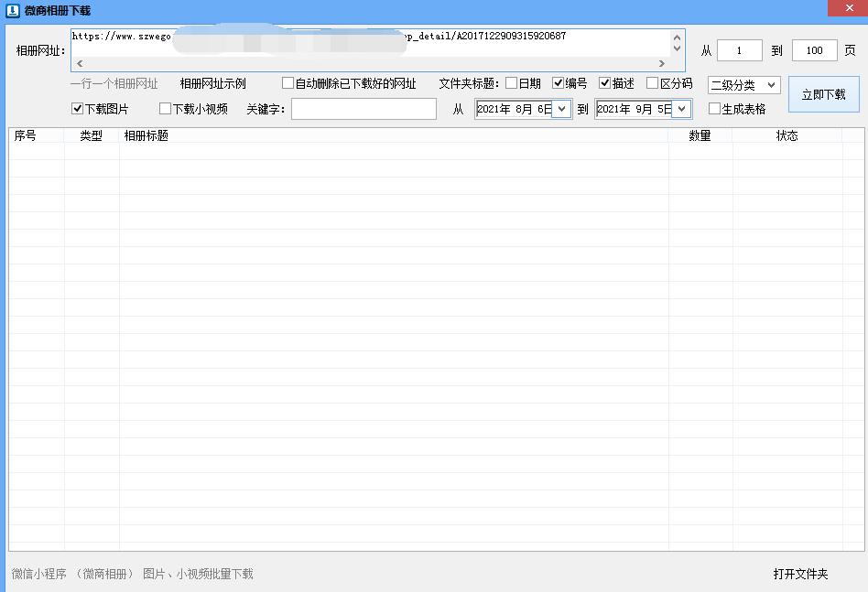This screenshot has width=868, height=592.
Task: Click the 相册标题 column header
Action: pos(146,135)
